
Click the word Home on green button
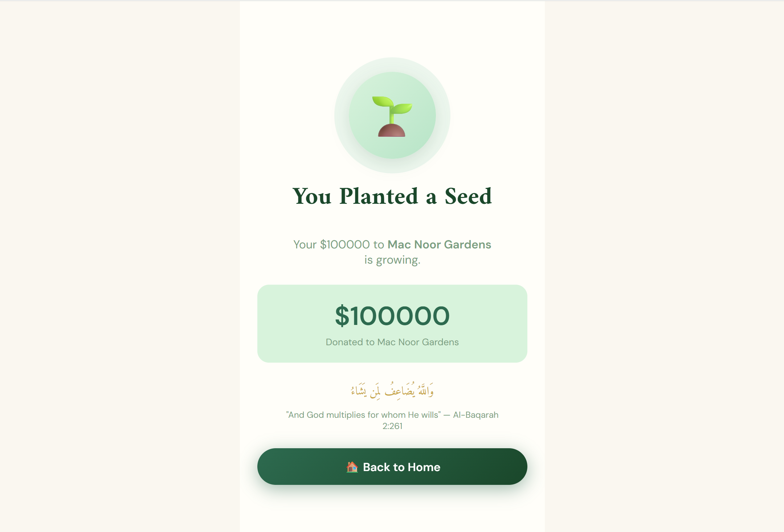coord(424,467)
